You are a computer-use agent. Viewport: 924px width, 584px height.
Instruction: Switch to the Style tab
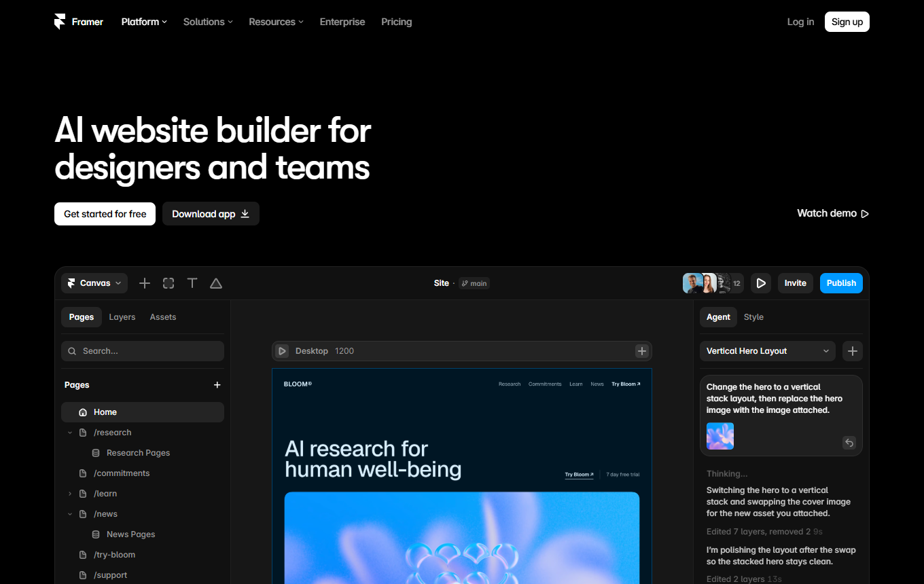[753, 317]
